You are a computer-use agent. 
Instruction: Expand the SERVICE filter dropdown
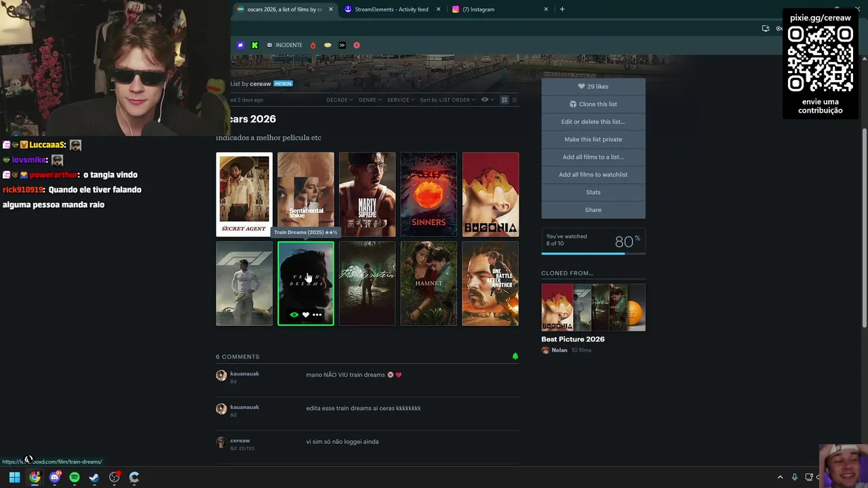(401, 100)
